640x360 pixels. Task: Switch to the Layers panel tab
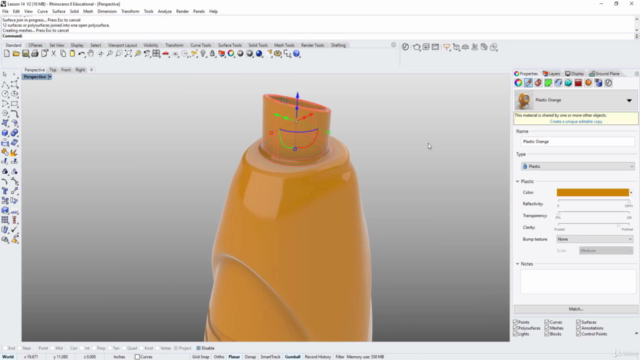pos(551,73)
